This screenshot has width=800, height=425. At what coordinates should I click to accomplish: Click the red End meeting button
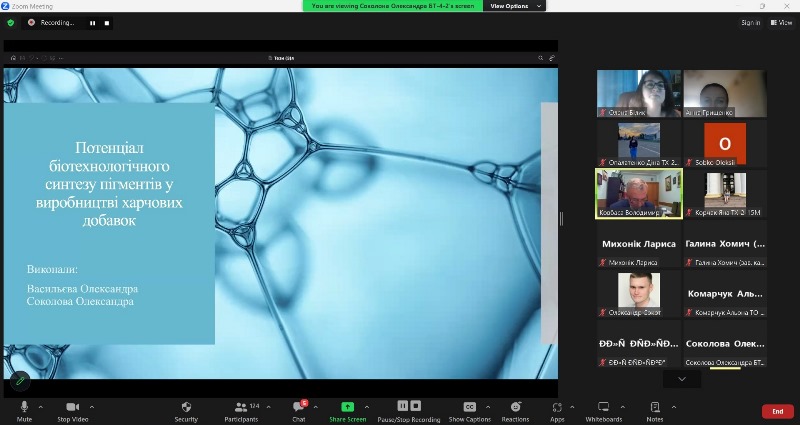point(778,411)
